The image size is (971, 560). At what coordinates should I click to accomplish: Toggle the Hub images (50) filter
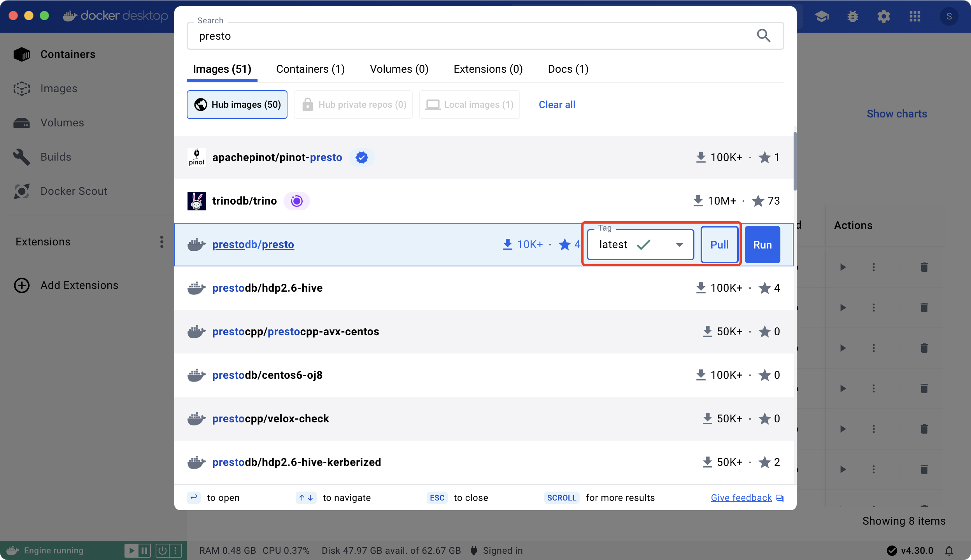tap(237, 105)
